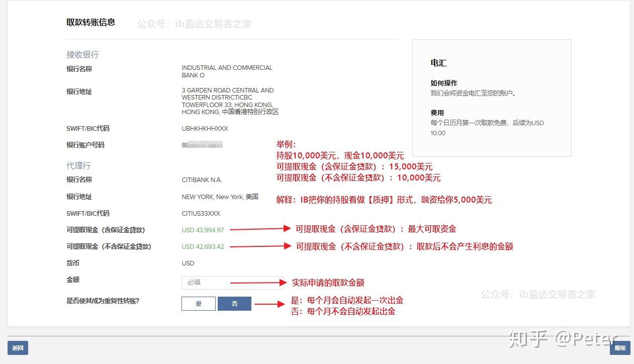
Task: Click the SWIFT code UBHKHKHXXX
Action: 205,128
